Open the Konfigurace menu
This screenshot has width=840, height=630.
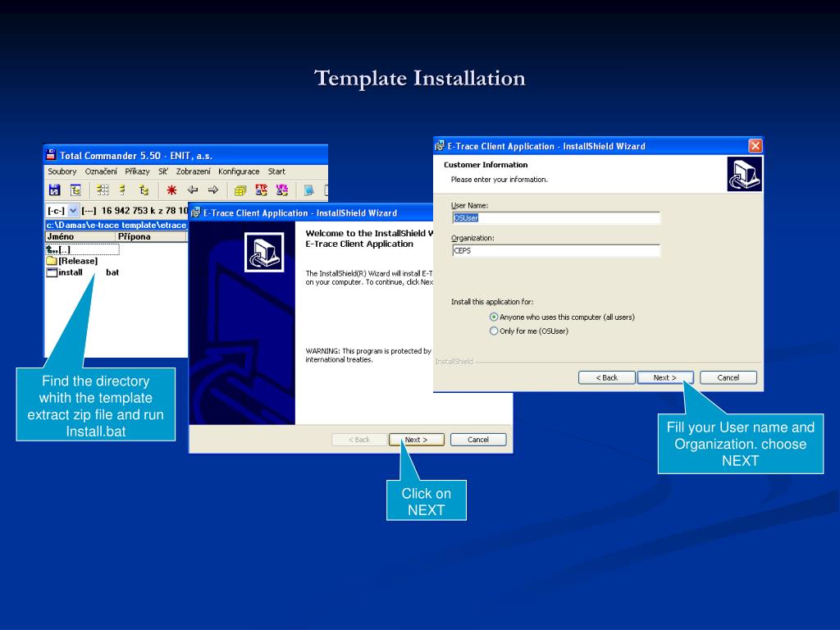pos(239,171)
